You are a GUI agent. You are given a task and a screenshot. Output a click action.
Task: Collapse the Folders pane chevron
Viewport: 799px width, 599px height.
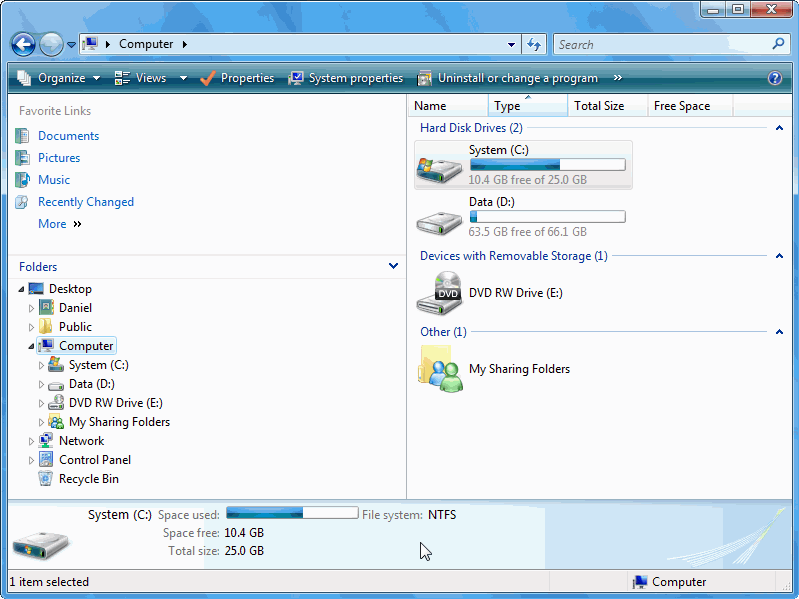point(394,267)
